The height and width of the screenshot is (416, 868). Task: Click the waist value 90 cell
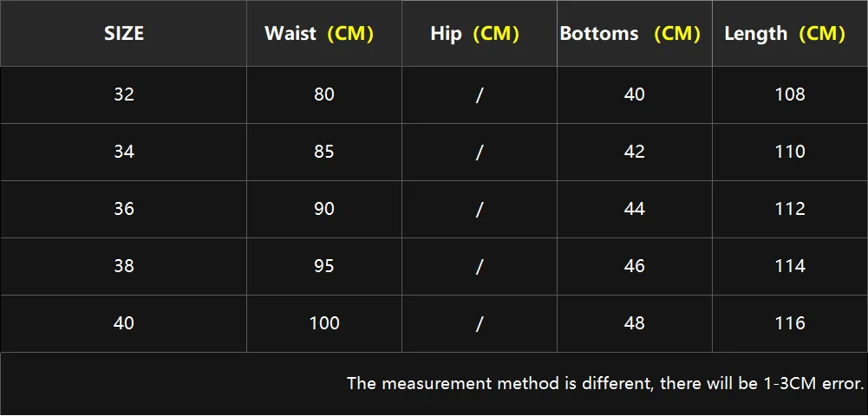(x=324, y=209)
